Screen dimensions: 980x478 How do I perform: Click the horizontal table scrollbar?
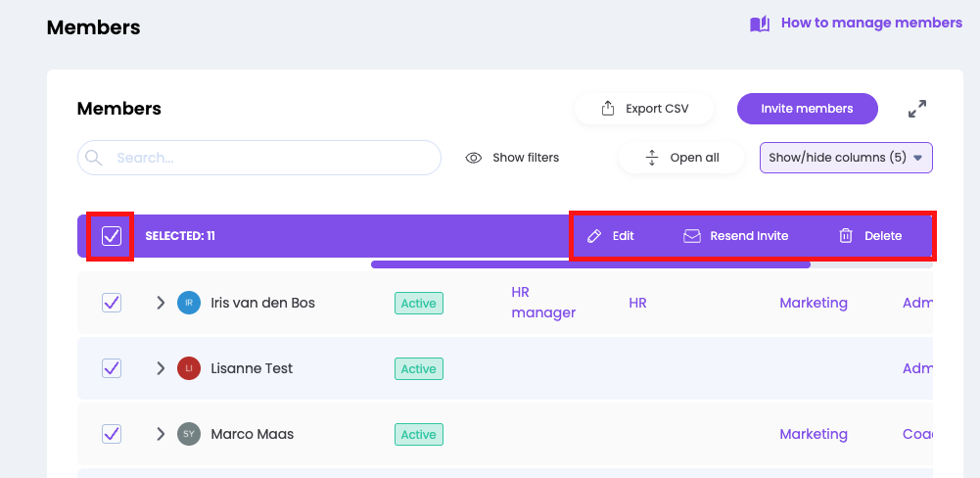tap(590, 264)
